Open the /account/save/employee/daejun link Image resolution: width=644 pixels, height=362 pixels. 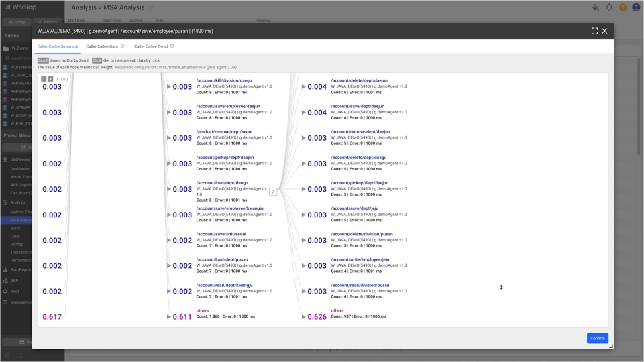228,106
